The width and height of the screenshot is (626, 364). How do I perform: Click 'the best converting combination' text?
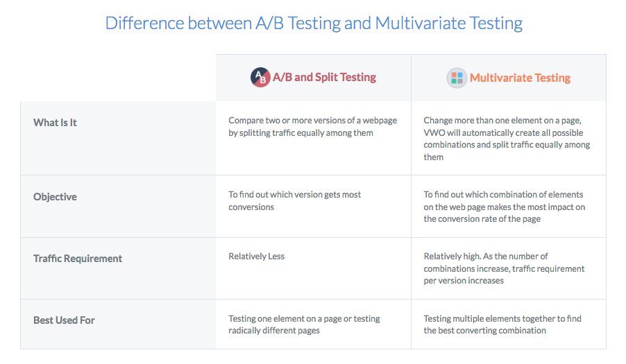click(484, 331)
